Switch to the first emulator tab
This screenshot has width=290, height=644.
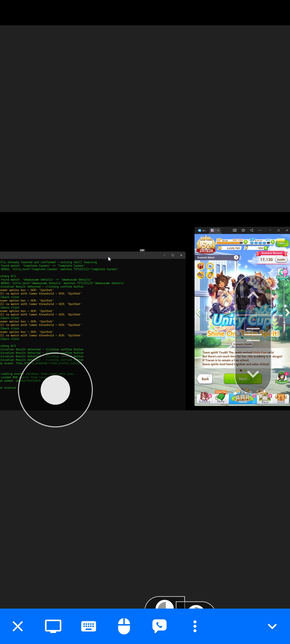click(x=202, y=230)
